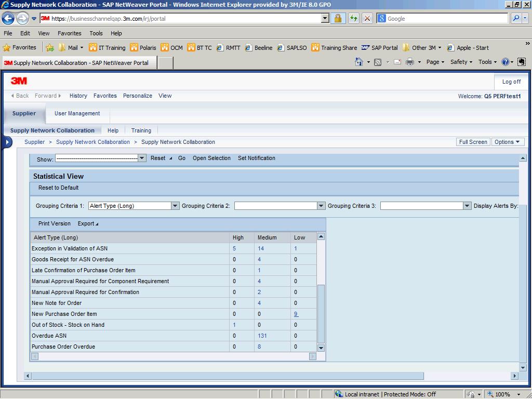Click the padlock security icon in address bar
This screenshot has width=532, height=399.
[338, 18]
